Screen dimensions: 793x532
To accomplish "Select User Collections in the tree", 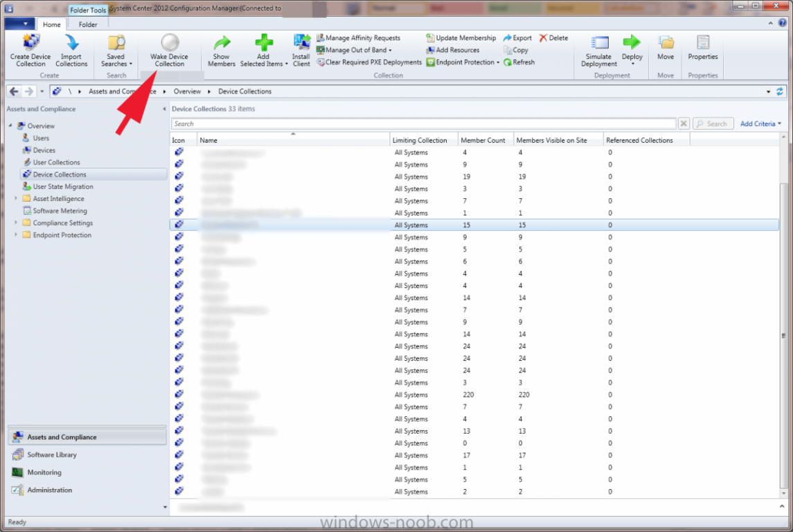I will (x=56, y=162).
